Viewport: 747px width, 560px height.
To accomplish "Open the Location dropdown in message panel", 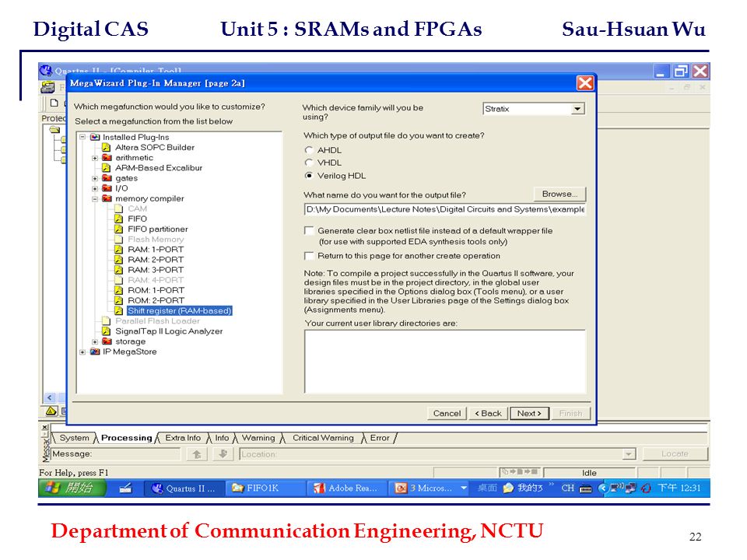I will point(629,454).
